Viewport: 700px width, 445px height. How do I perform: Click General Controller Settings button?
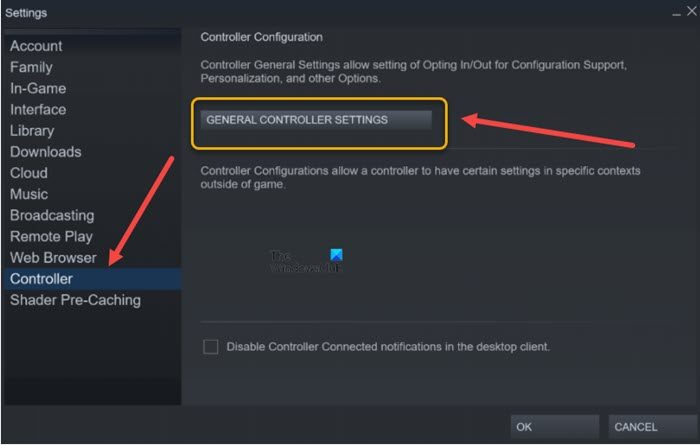coord(316,120)
